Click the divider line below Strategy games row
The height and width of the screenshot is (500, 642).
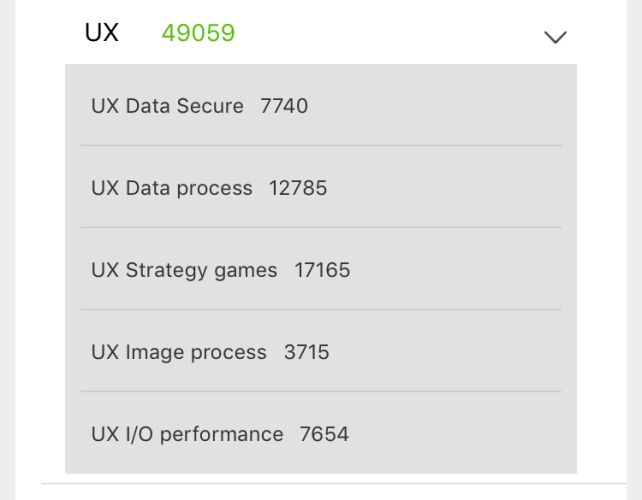(x=320, y=309)
